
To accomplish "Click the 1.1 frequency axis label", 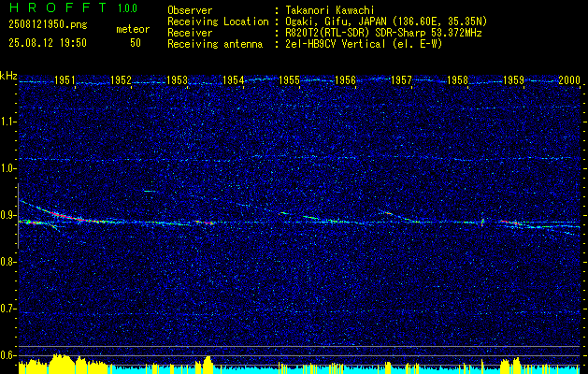I will [7, 122].
